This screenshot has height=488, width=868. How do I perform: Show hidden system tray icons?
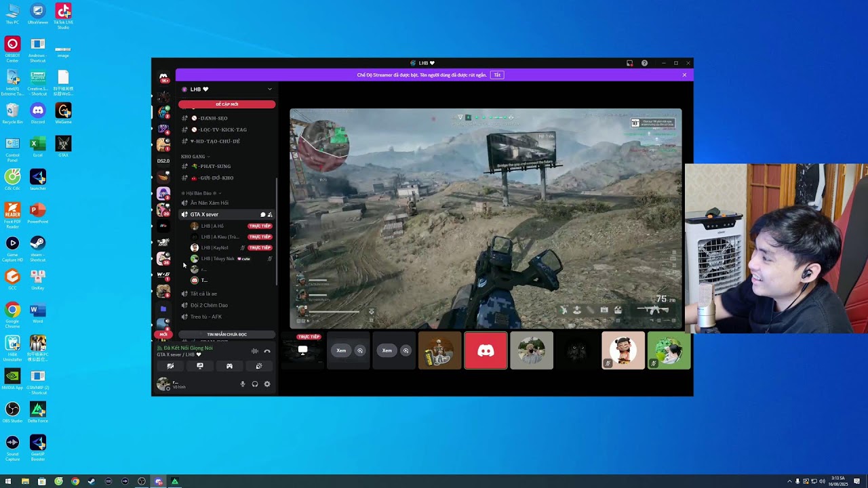[789, 481]
